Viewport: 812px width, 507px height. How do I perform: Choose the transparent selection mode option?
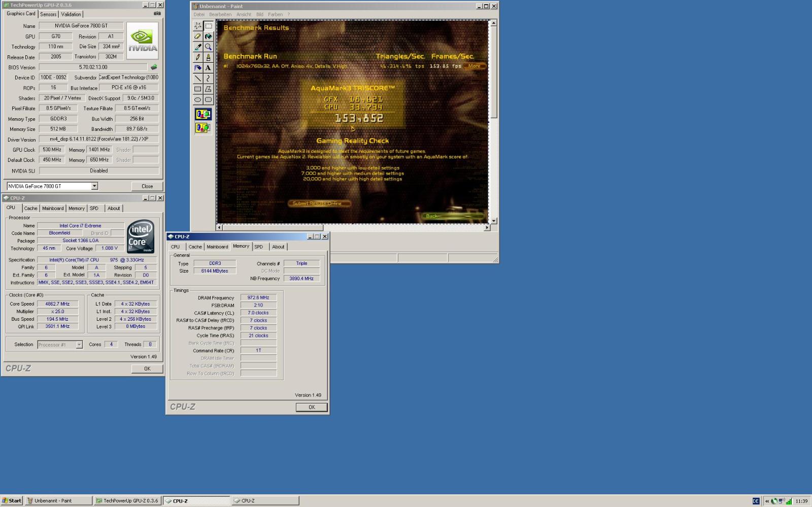coord(203,128)
